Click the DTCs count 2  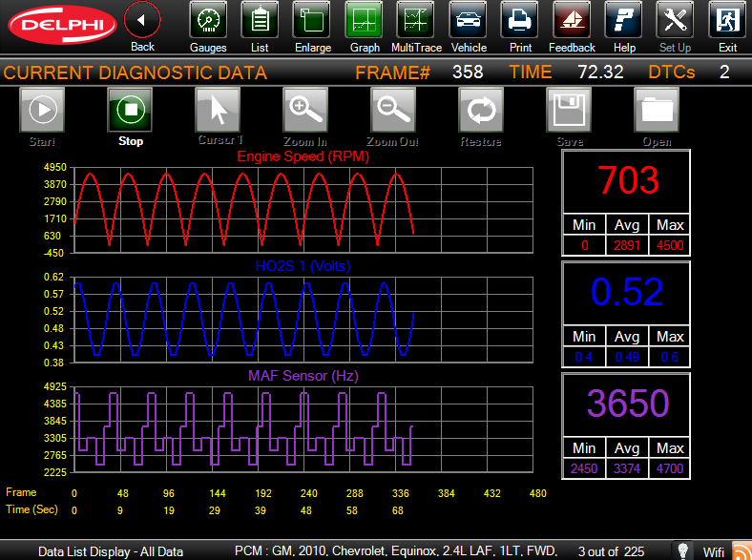(724, 73)
